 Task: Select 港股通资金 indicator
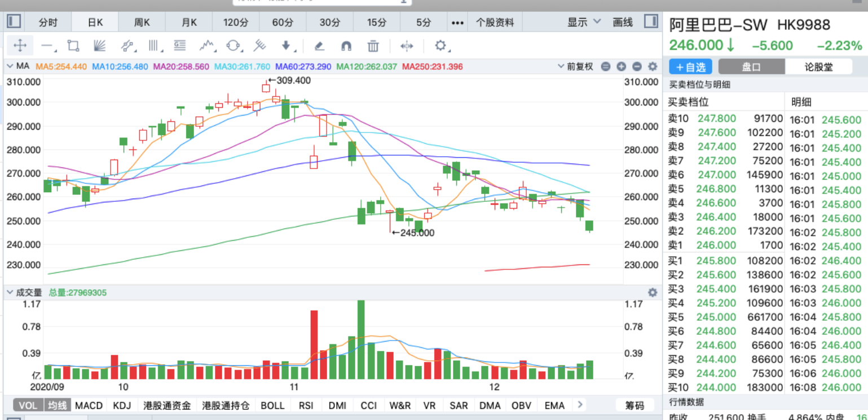click(167, 405)
